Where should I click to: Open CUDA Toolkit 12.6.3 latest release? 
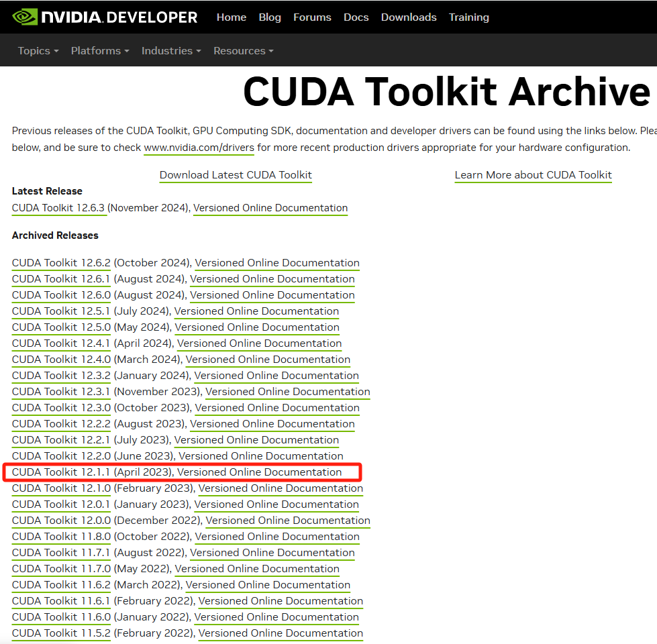pyautogui.click(x=58, y=208)
